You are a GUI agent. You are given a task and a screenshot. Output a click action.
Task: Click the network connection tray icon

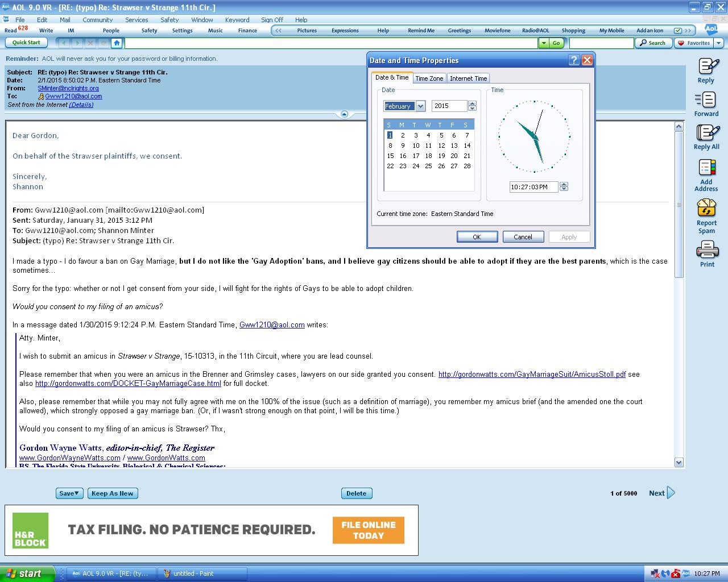coord(655,573)
